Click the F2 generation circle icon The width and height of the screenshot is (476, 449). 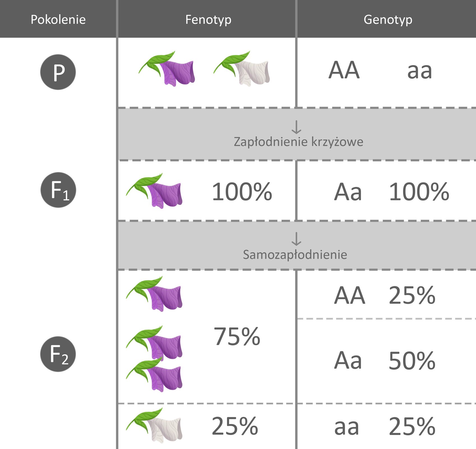coord(58,354)
